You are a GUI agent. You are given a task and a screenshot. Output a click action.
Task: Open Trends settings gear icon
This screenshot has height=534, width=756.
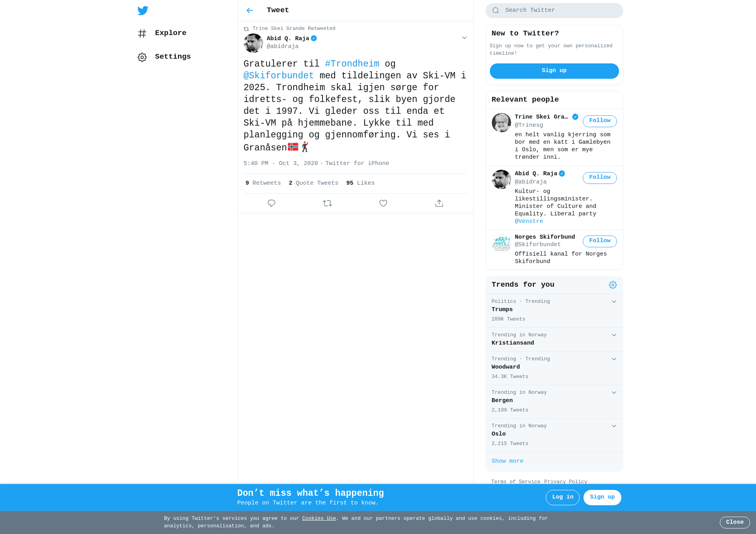pos(613,285)
